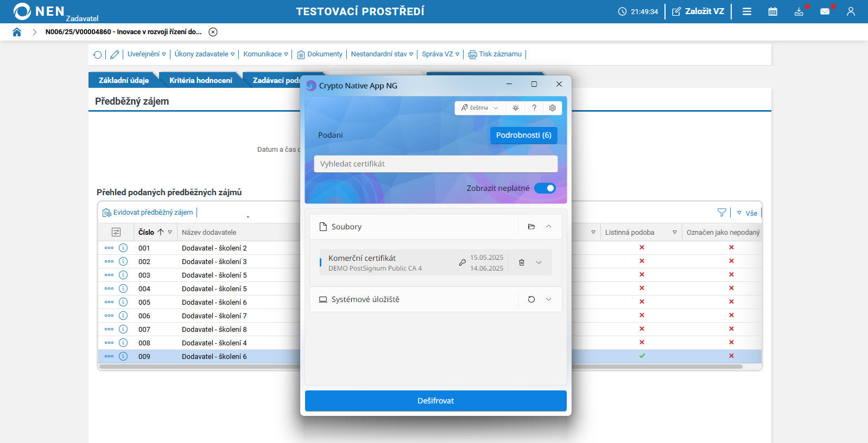The image size is (868, 443).
Task: Select row Dodavatel - školení 7
Action: [x=214, y=316]
